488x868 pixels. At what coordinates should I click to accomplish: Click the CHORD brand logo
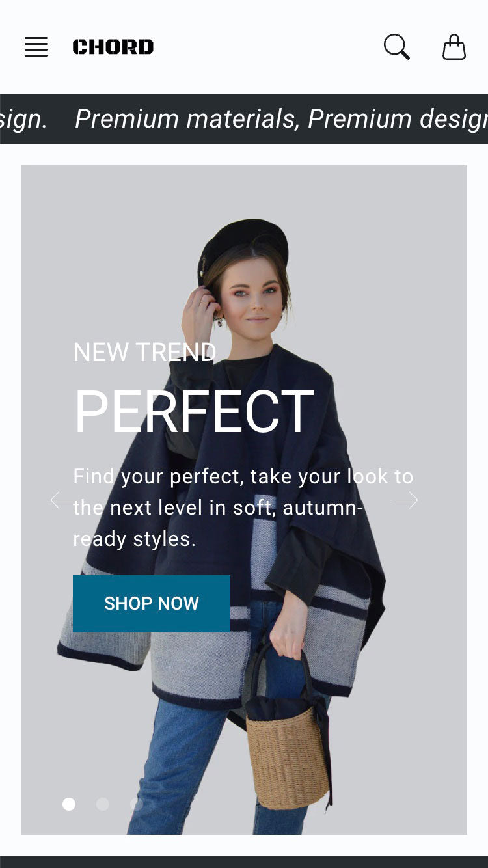click(113, 47)
